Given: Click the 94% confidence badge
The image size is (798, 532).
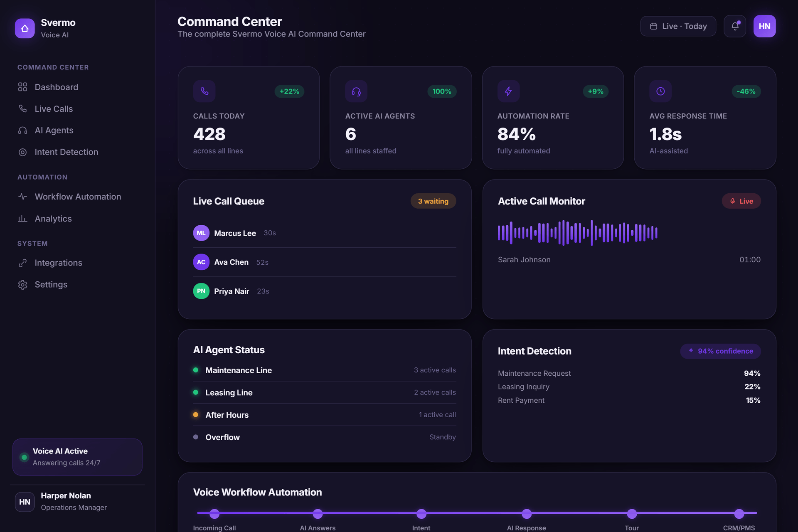Looking at the screenshot, I should 720,351.
